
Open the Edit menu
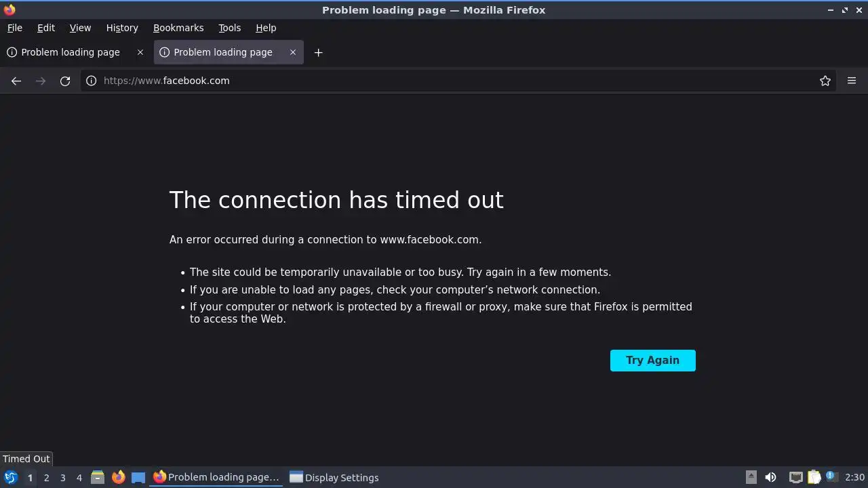click(x=46, y=28)
